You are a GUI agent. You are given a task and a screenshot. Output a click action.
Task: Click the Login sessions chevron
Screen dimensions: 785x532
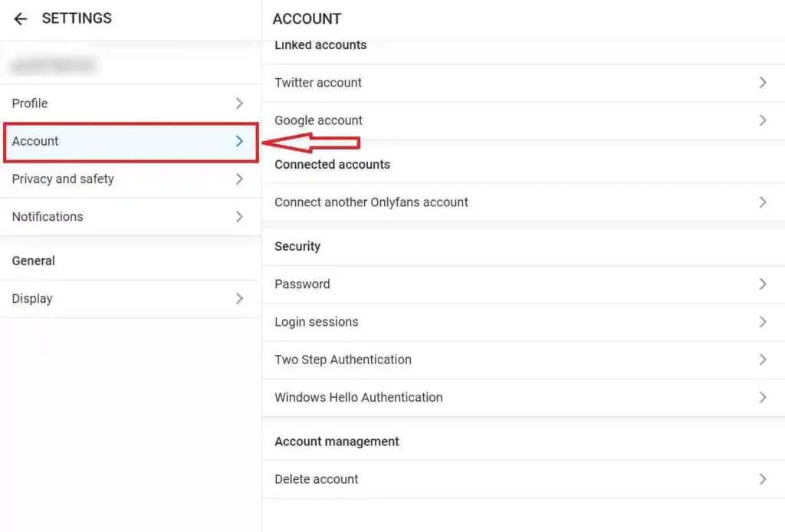pyautogui.click(x=763, y=322)
